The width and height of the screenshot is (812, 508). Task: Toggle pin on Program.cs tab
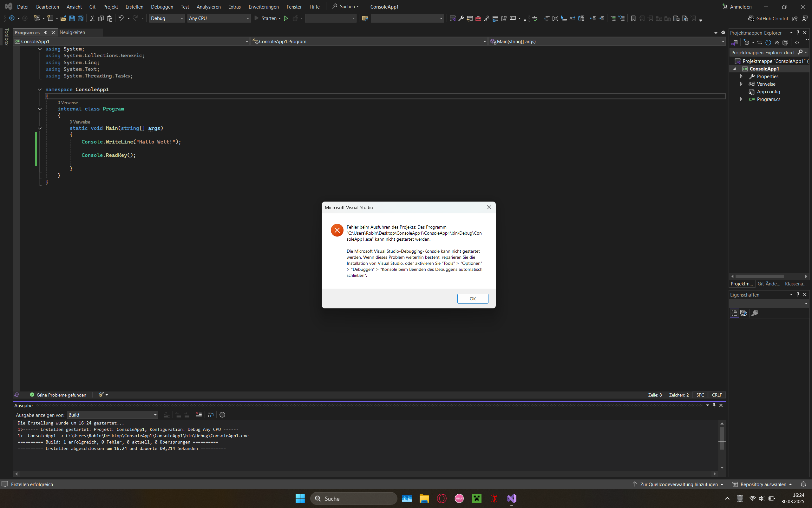tap(46, 33)
